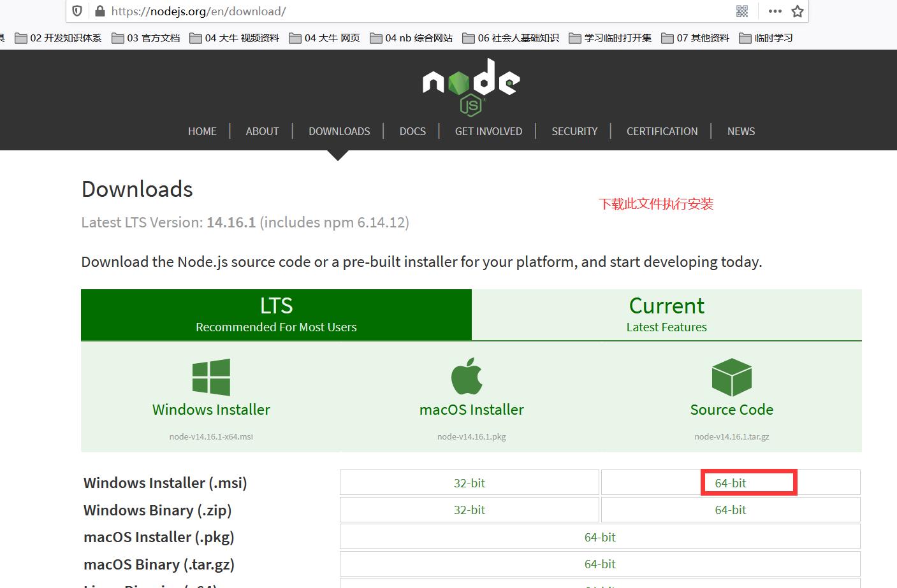Open the 03 官方文档 bookmark folder
Viewport: 897px width, 588px height.
[146, 38]
